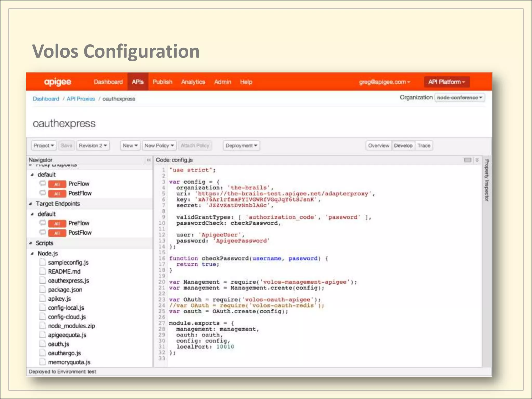Collapse the default node under Target Endpoints
The image size is (532, 399).
[32, 214]
